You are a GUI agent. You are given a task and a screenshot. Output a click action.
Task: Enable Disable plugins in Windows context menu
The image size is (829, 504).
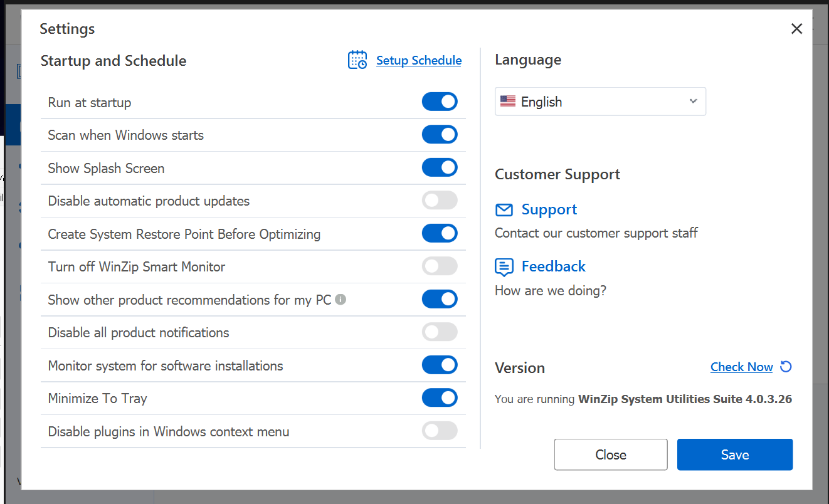point(440,431)
